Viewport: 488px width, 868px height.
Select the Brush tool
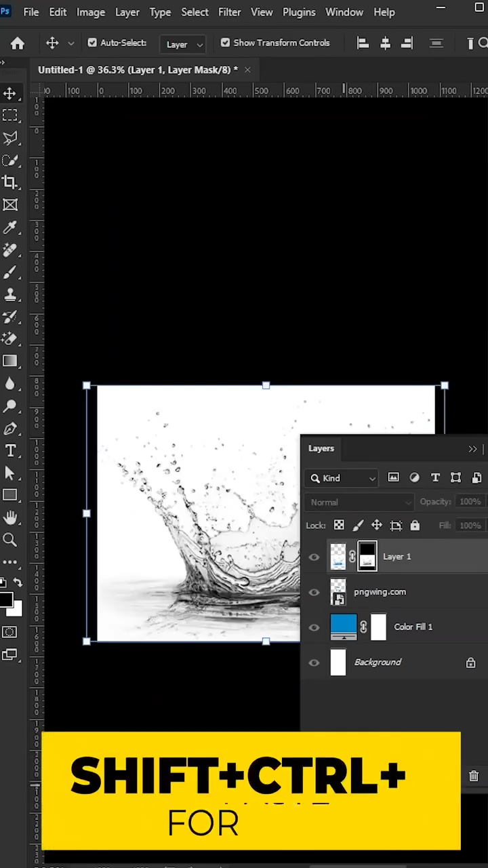tap(10, 272)
